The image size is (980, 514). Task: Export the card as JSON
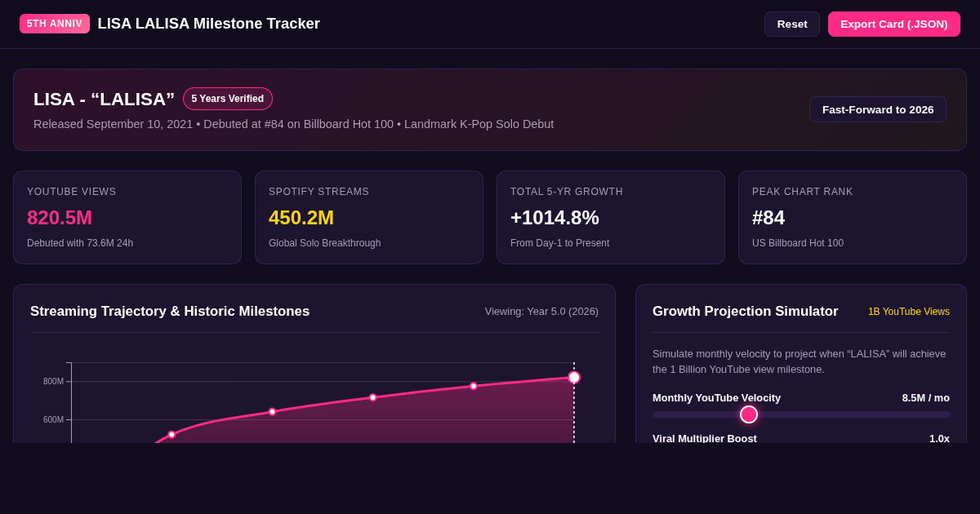pyautogui.click(x=894, y=24)
